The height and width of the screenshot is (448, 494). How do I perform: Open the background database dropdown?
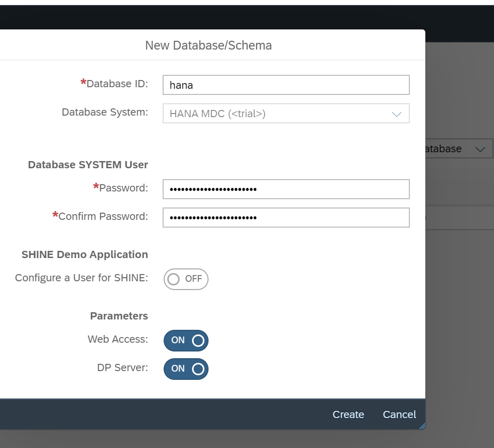(x=459, y=149)
